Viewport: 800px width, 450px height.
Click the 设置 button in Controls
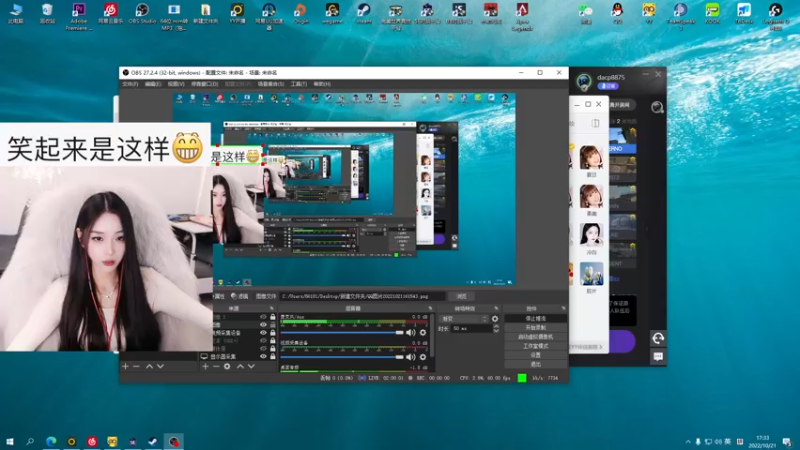pos(535,355)
